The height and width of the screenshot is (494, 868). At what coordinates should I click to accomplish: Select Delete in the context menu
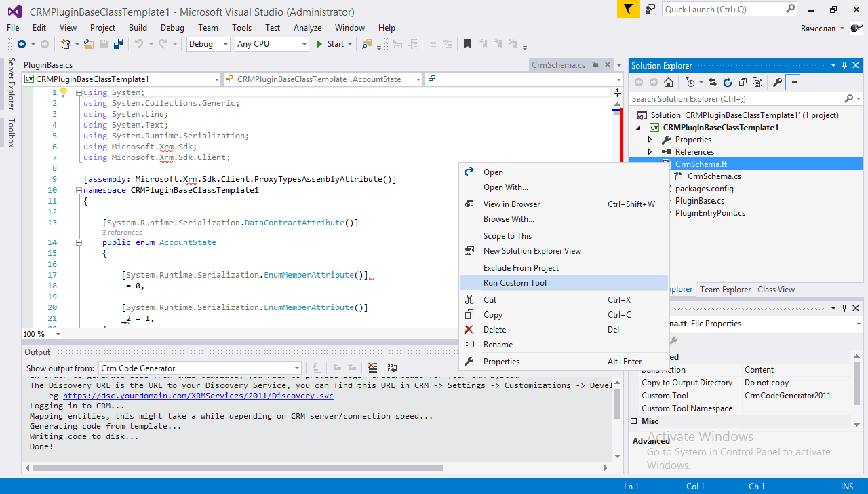click(x=564, y=330)
